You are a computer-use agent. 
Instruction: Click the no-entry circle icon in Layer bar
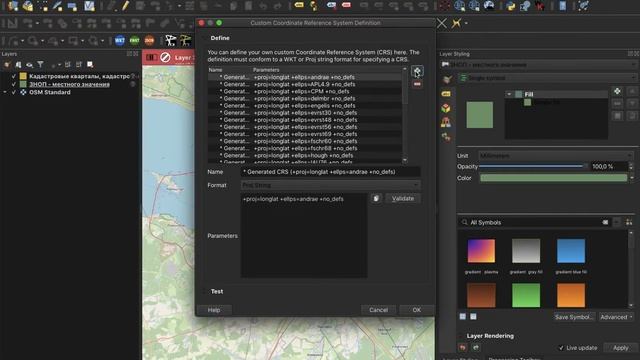click(x=165, y=58)
